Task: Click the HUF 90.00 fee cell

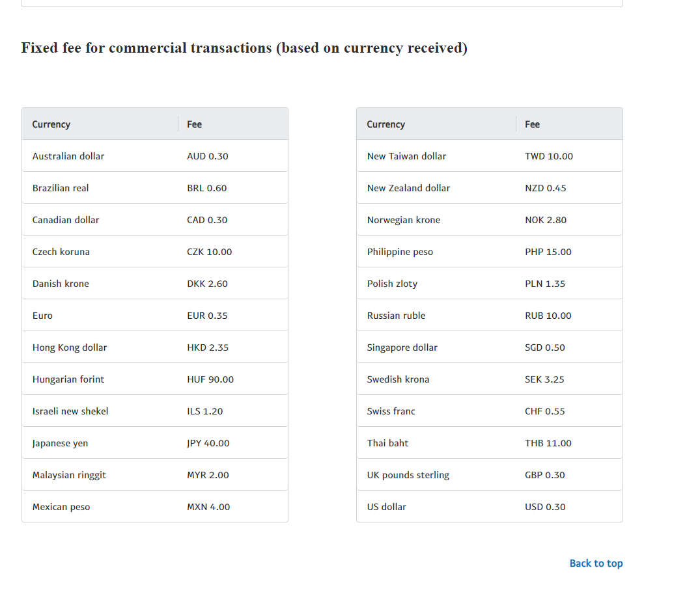Action: [x=210, y=379]
